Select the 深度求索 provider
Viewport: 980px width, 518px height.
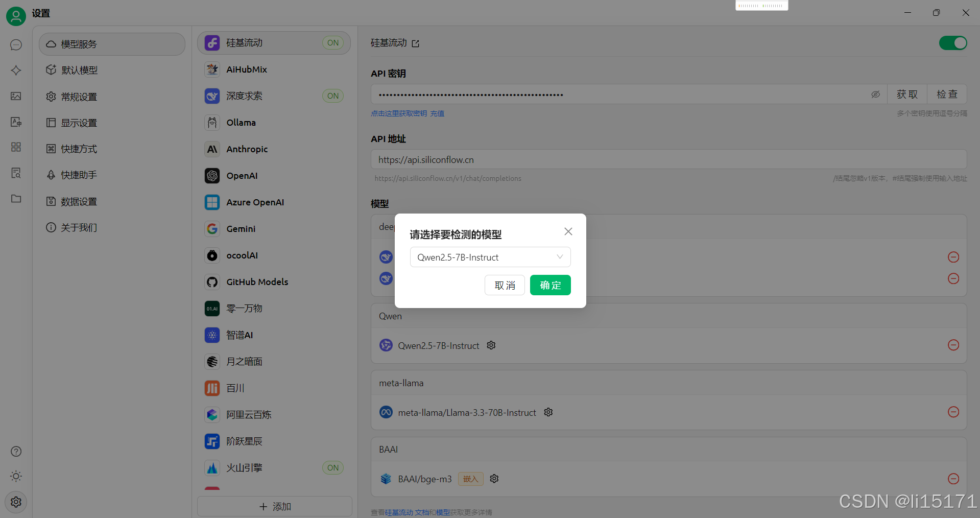pyautogui.click(x=274, y=96)
